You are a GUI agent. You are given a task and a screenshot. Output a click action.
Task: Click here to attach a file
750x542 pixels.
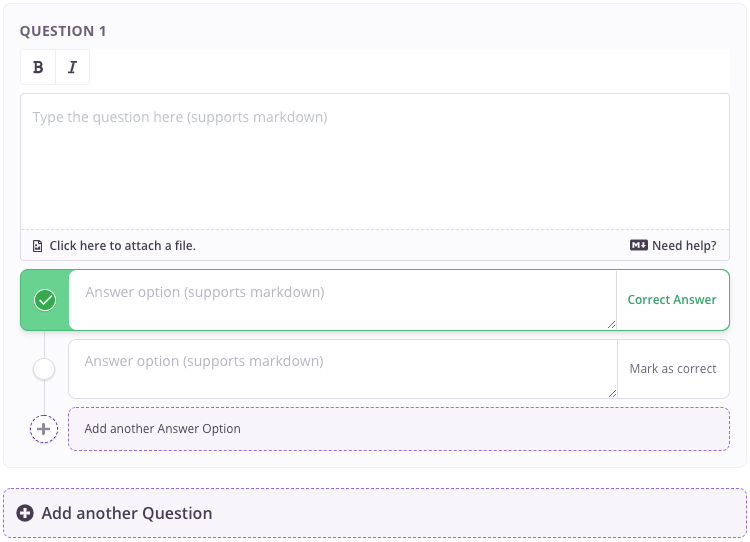click(122, 246)
